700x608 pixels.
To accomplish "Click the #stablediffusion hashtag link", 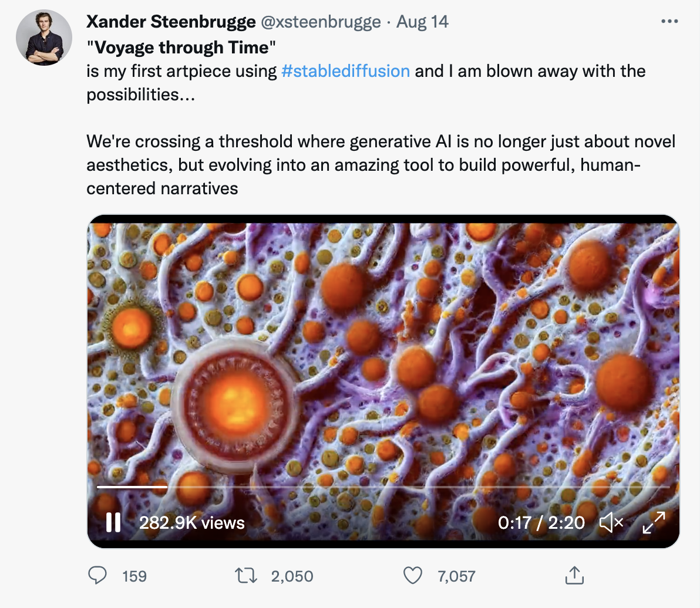I will coord(345,71).
